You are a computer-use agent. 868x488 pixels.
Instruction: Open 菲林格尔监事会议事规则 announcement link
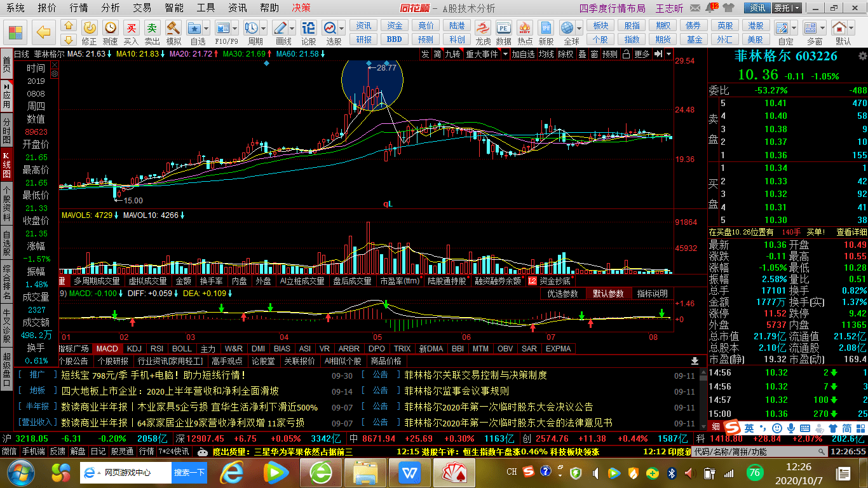point(457,391)
